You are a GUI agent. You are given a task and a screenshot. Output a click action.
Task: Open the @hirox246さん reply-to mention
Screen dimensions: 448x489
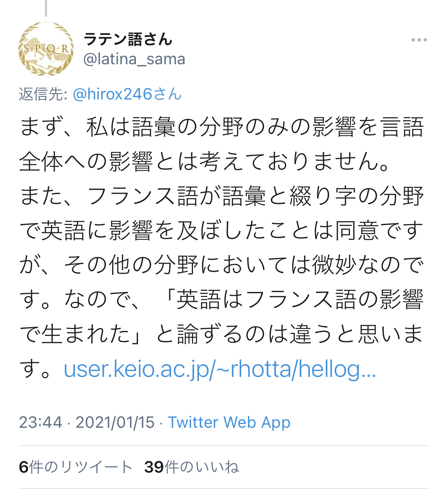click(127, 94)
